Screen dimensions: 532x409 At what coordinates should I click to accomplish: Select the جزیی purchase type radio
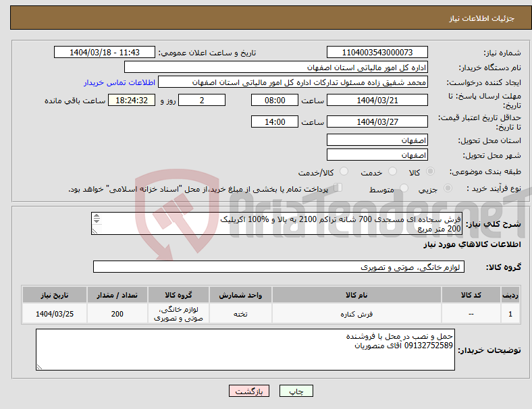point(448,188)
